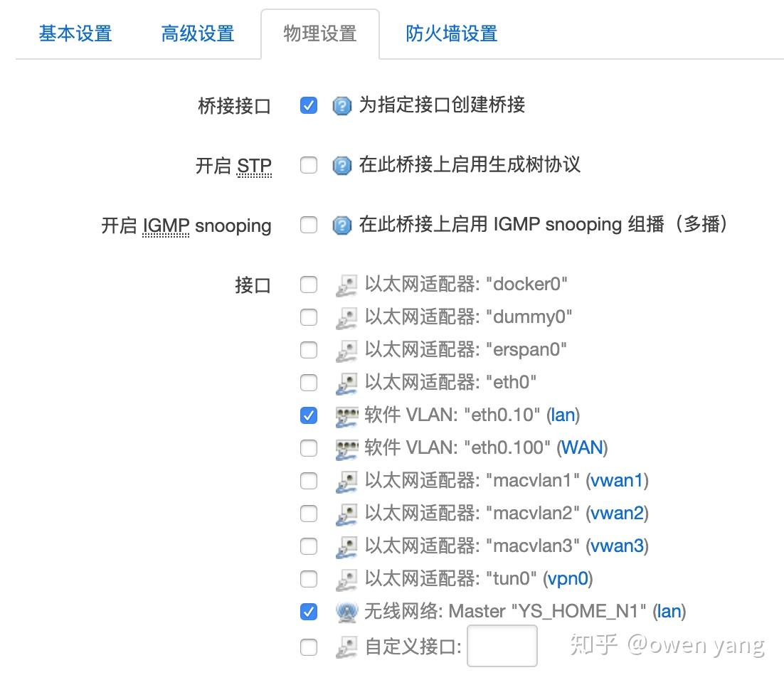
Task: Click help icon beside IGMP snooping description
Action: 342,226
